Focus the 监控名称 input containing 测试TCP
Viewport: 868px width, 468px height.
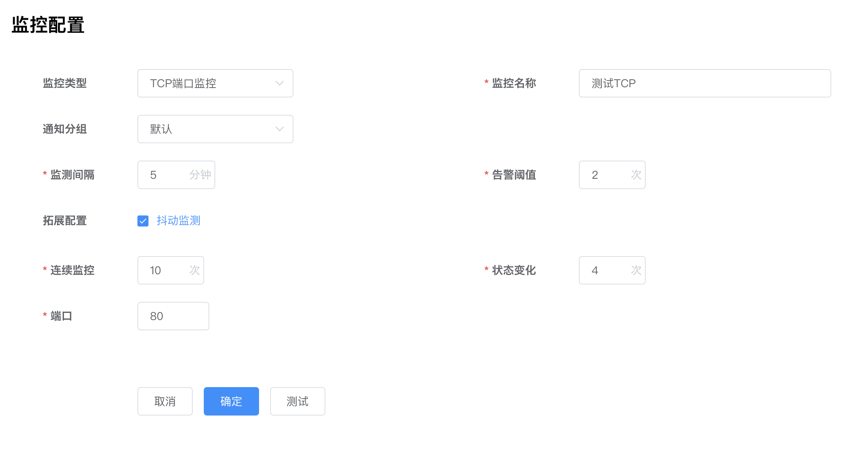click(705, 83)
